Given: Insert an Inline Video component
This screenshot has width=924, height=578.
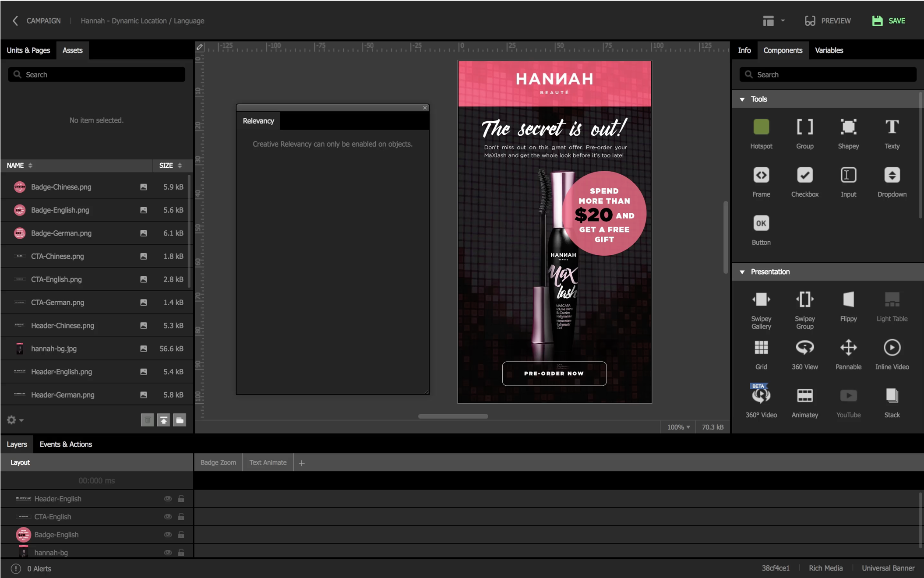Looking at the screenshot, I should click(x=892, y=348).
